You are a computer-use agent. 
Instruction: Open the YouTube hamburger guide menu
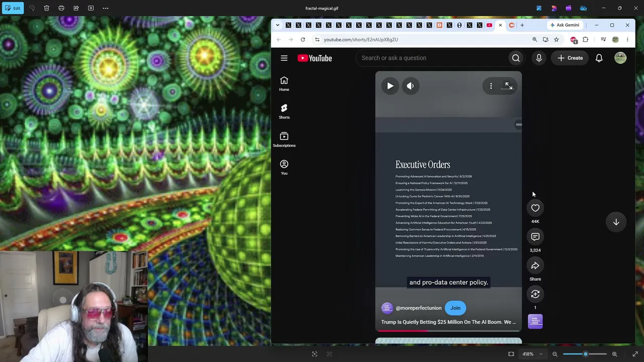[284, 58]
